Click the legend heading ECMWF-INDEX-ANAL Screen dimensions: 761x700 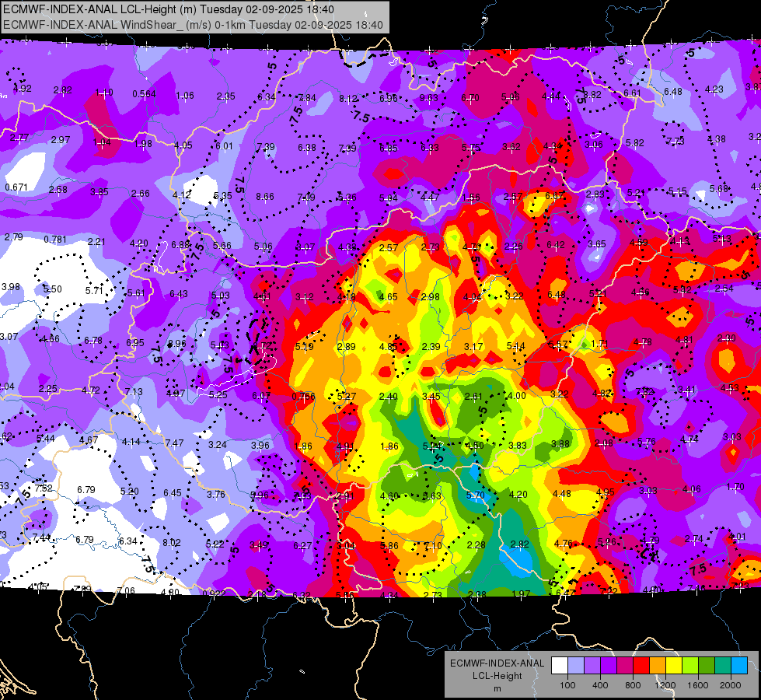497,663
